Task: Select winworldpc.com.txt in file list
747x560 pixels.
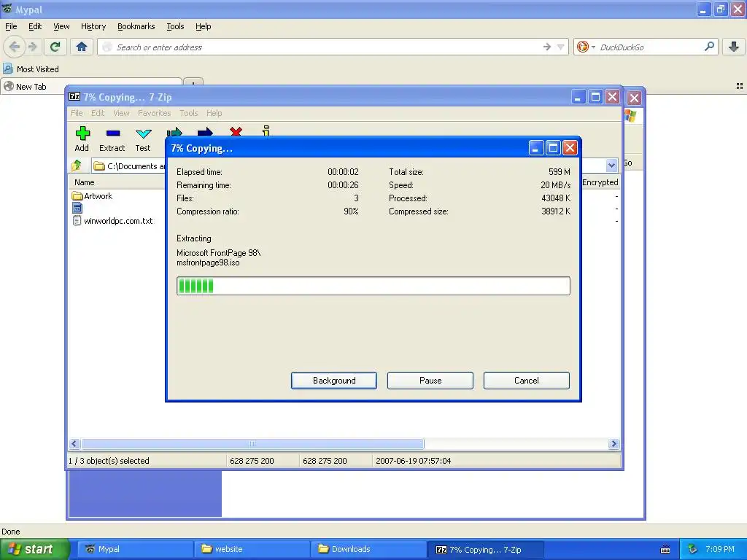Action: click(113, 220)
